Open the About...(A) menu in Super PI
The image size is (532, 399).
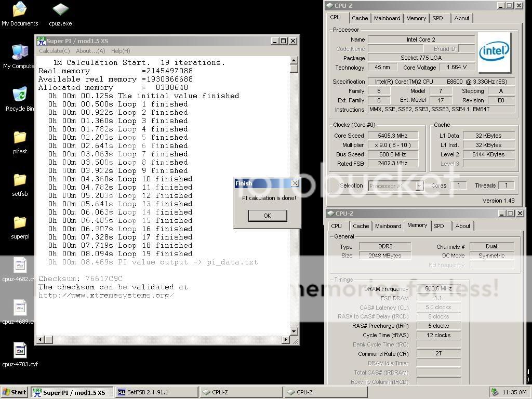[90, 51]
